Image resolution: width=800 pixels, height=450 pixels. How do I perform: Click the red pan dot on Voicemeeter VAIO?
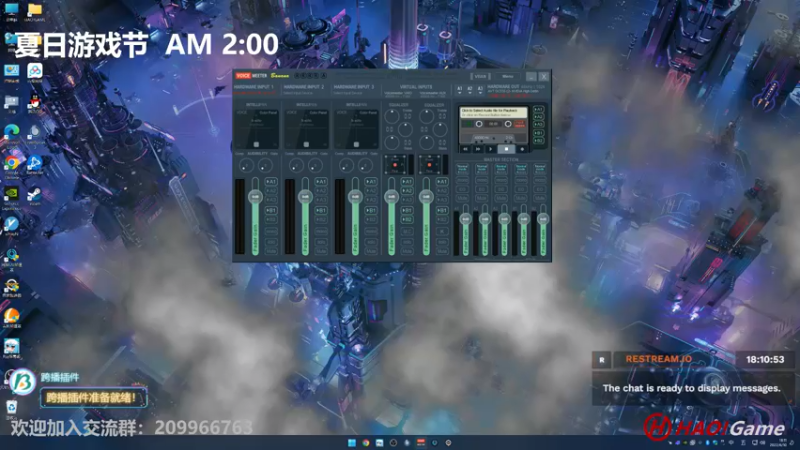point(395,165)
